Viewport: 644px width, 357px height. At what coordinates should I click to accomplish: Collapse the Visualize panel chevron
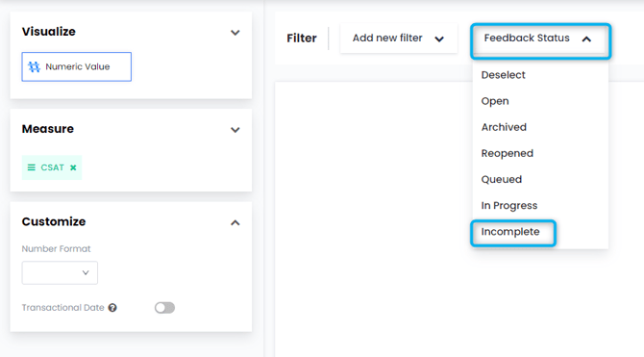(235, 33)
